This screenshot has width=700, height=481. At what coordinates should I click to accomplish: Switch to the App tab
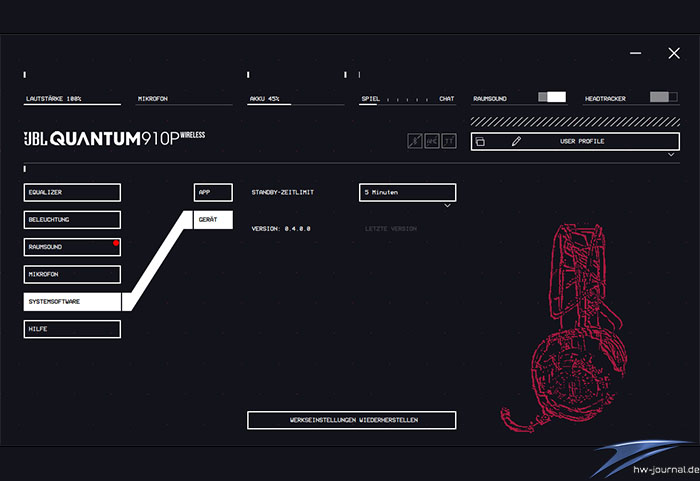point(213,192)
